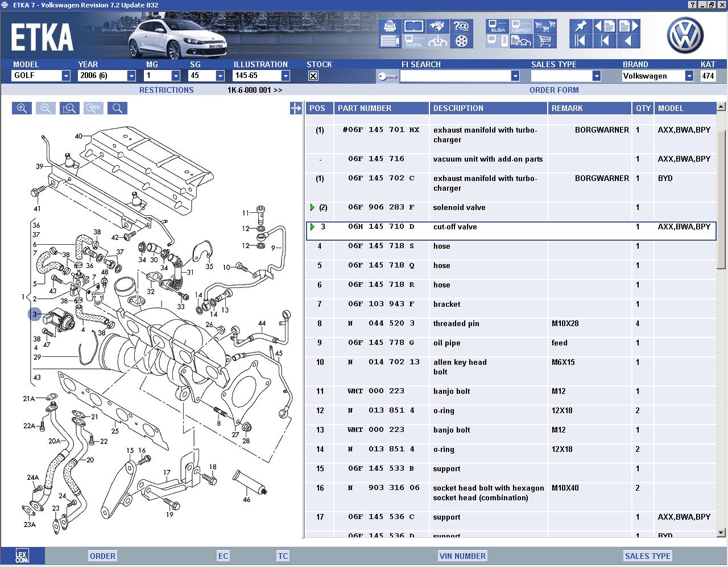The image size is (728, 568).
Task: Click the DESCRIPTION column header
Action: click(489, 108)
